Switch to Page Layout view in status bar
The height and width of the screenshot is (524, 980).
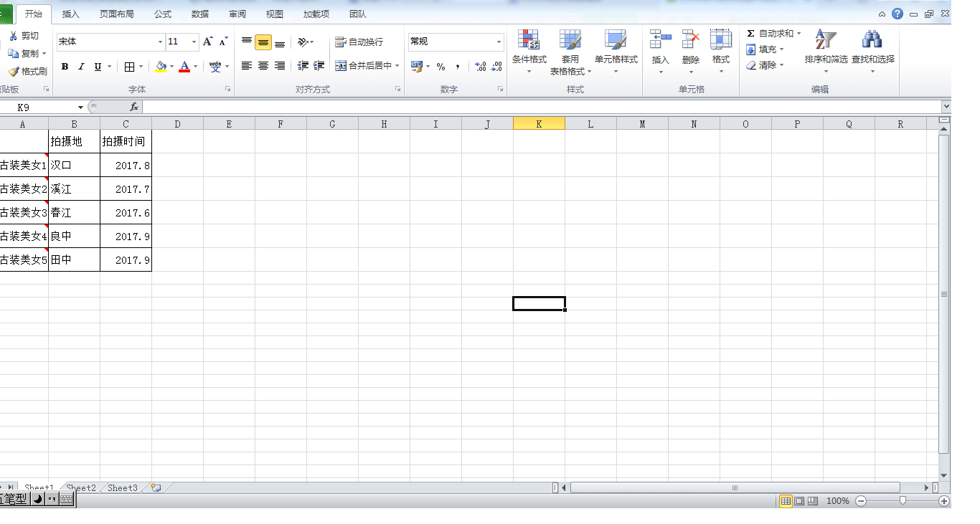[799, 501]
